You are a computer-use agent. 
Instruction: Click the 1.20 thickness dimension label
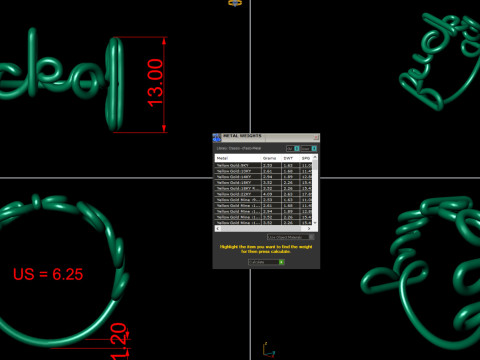[118, 341]
